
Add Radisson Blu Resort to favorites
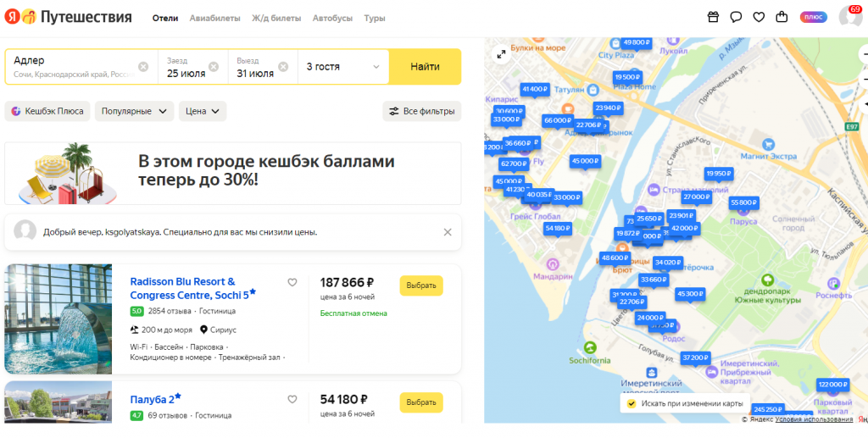coord(292,283)
